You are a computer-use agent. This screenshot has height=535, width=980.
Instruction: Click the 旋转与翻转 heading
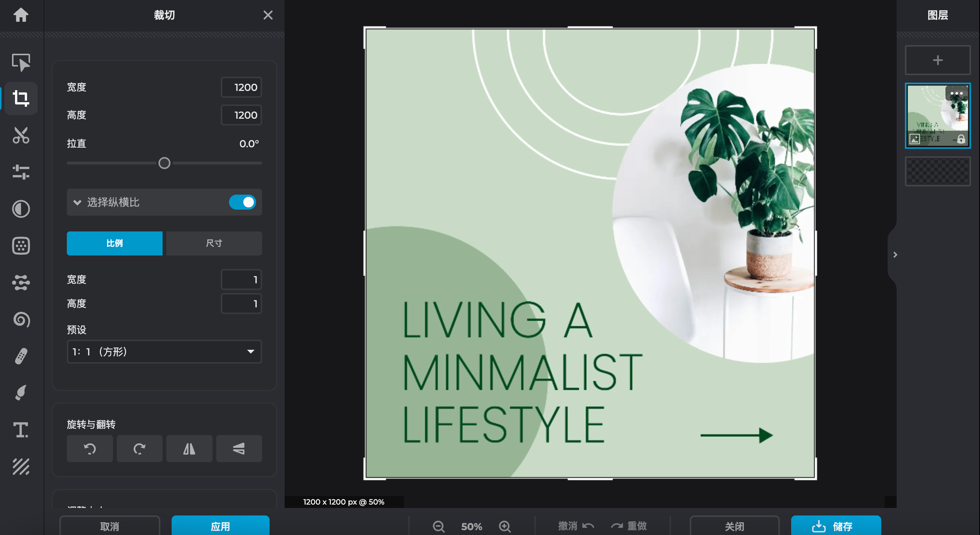[91, 424]
